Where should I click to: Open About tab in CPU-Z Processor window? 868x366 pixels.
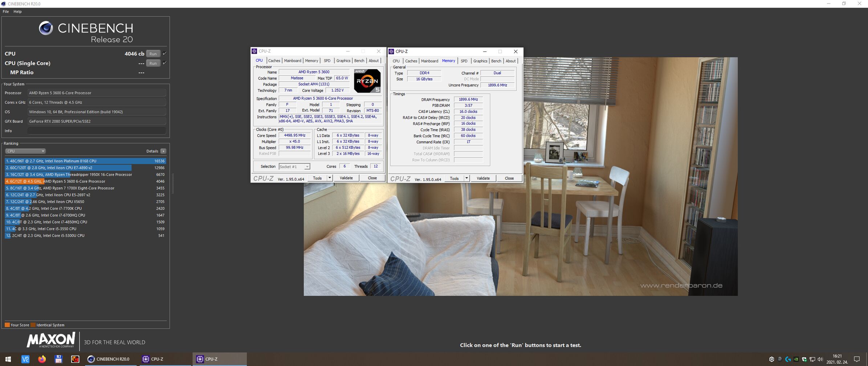click(x=374, y=61)
